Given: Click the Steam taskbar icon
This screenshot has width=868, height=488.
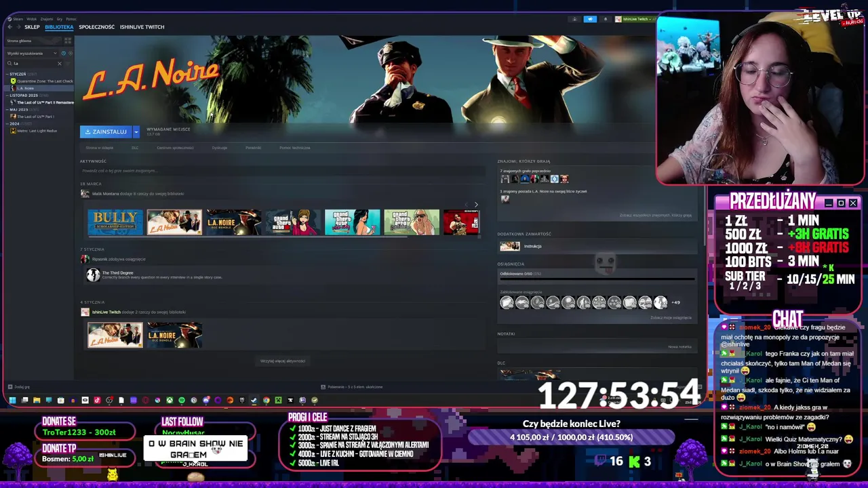Looking at the screenshot, I should pyautogui.click(x=254, y=400).
